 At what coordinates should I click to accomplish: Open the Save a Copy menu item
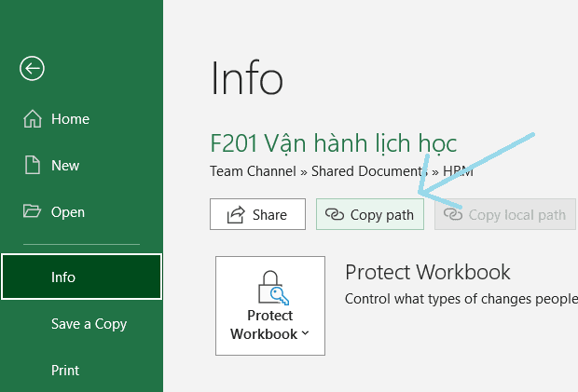coord(89,324)
